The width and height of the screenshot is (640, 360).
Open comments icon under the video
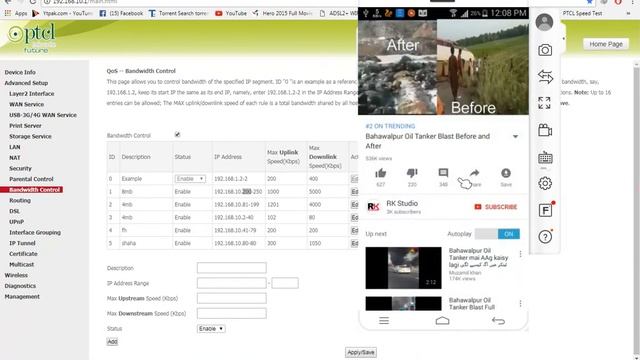(443, 173)
